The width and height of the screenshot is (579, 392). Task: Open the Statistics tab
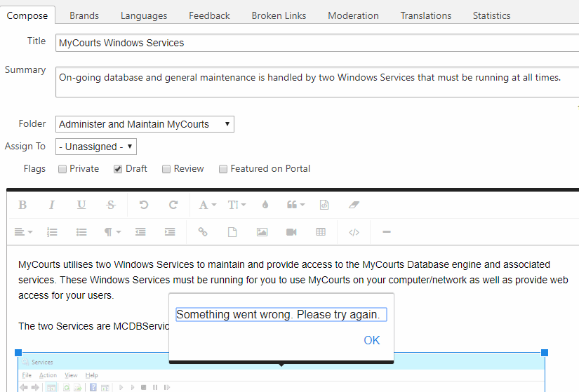coord(491,15)
